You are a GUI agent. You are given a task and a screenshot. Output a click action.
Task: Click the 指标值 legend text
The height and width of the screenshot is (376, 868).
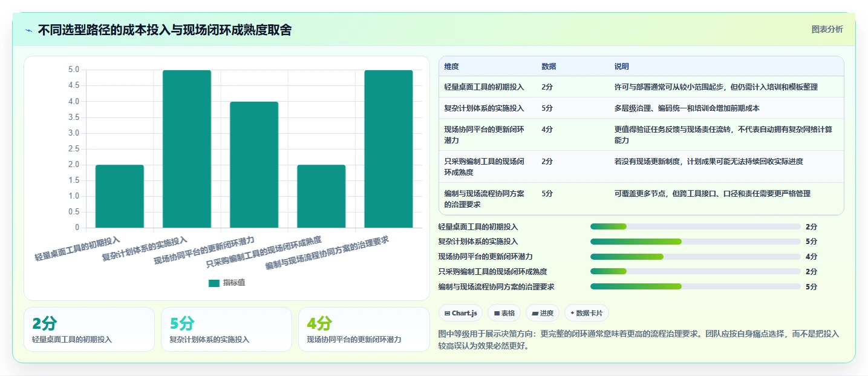pyautogui.click(x=234, y=283)
